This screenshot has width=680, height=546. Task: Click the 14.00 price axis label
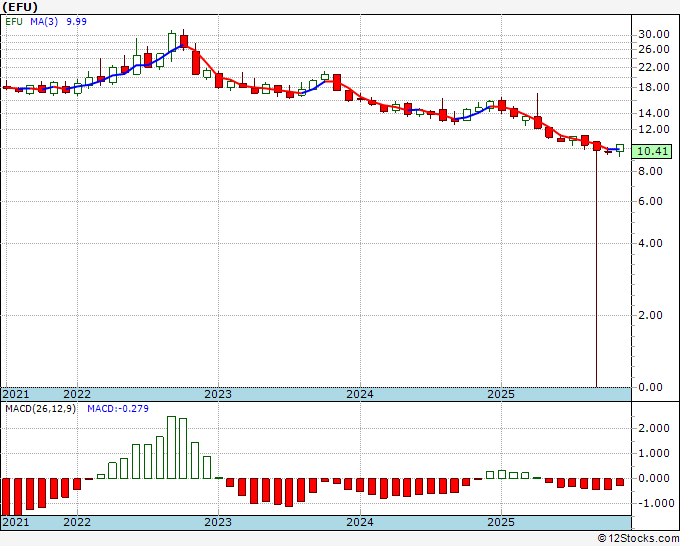654,113
